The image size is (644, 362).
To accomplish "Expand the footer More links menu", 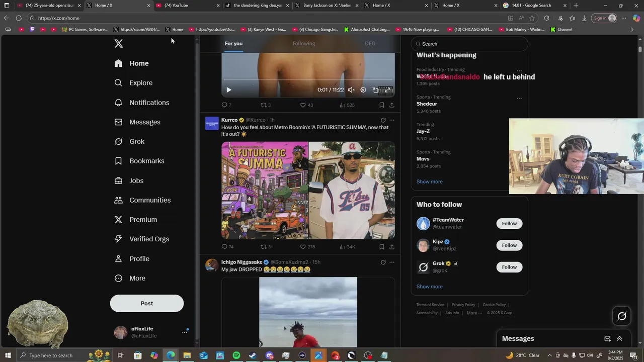I will click(x=474, y=313).
